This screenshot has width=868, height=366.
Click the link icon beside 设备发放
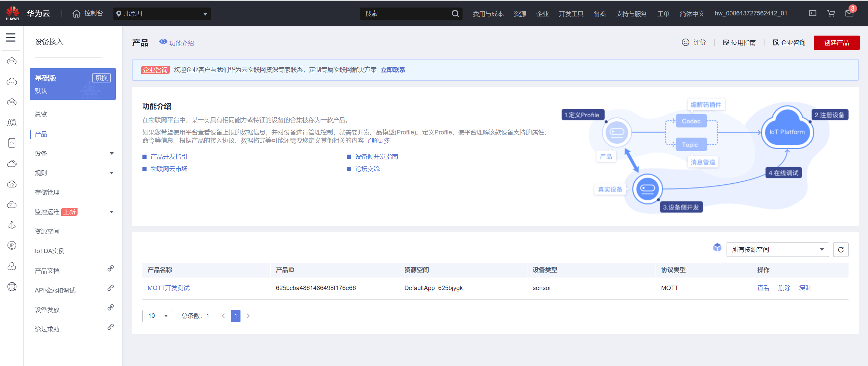[110, 308]
